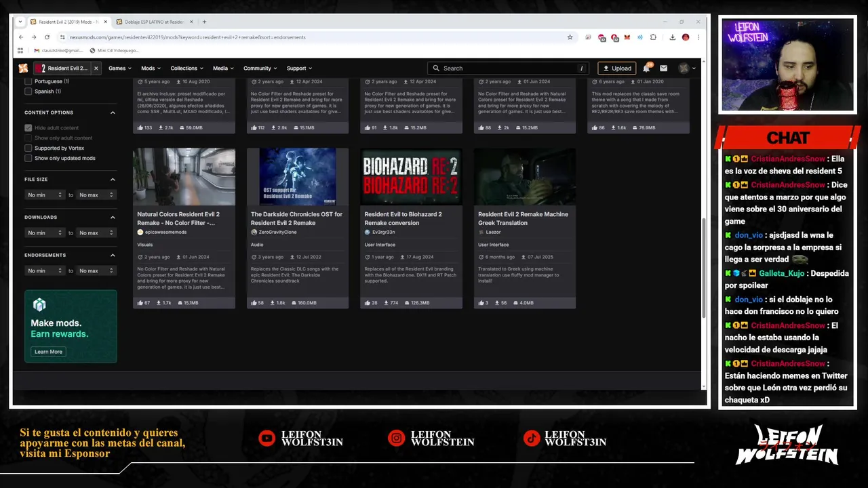Open the Support menu
The width and height of the screenshot is (868, 488).
(x=299, y=68)
